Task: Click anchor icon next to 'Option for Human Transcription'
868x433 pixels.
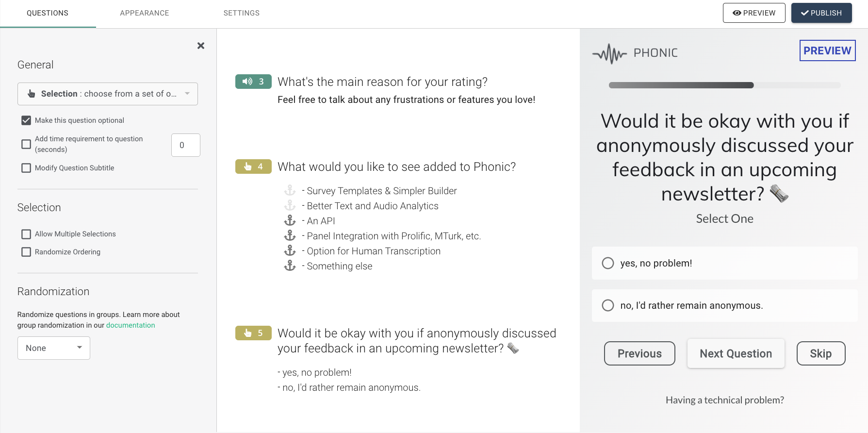Action: pyautogui.click(x=290, y=251)
